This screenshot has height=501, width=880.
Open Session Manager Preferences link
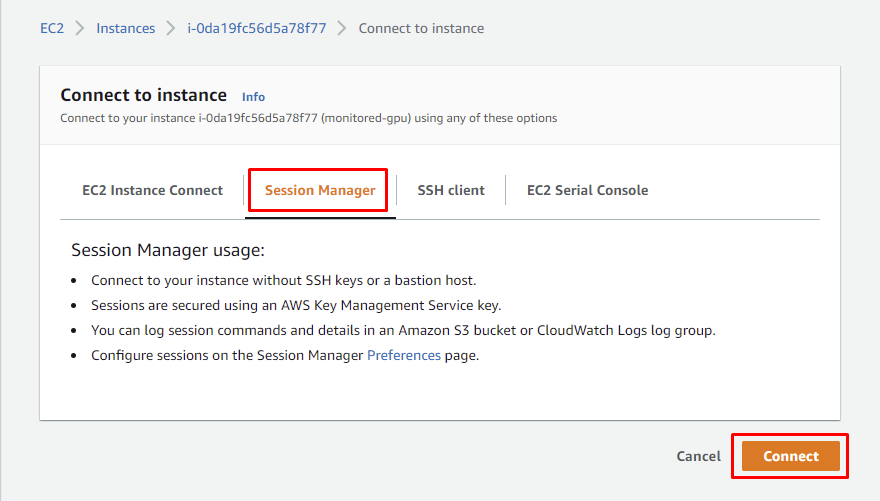[x=404, y=356]
